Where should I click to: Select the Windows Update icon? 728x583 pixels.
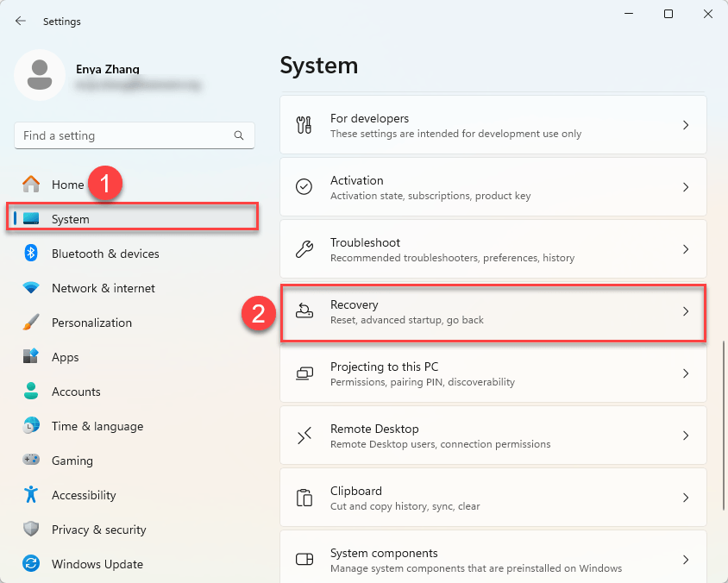pyautogui.click(x=31, y=564)
